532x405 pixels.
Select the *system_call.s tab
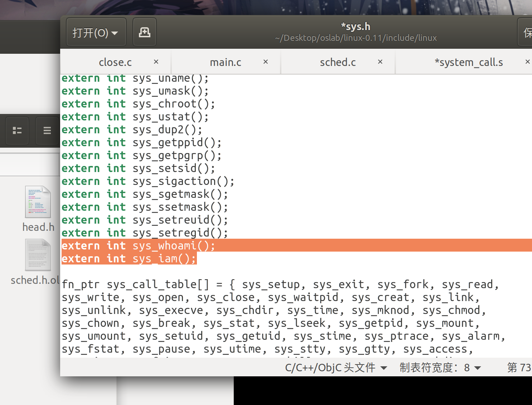tap(468, 62)
